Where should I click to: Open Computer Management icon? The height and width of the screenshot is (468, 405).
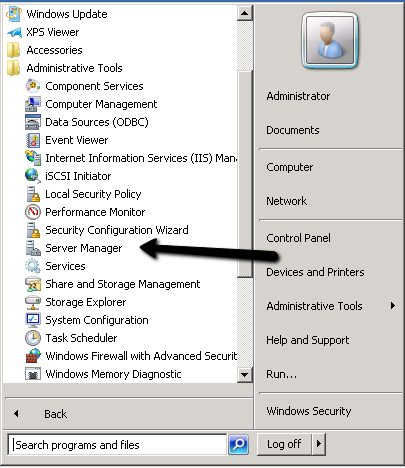[33, 104]
